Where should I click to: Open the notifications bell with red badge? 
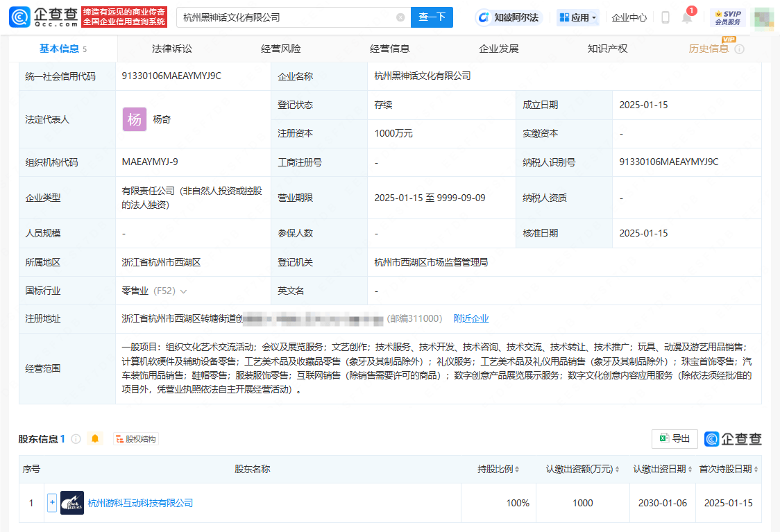[688, 17]
